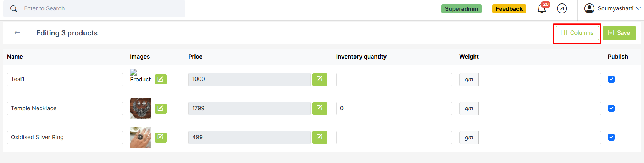This screenshot has height=163, width=644.
Task: Open the Columns selector
Action: tap(577, 33)
